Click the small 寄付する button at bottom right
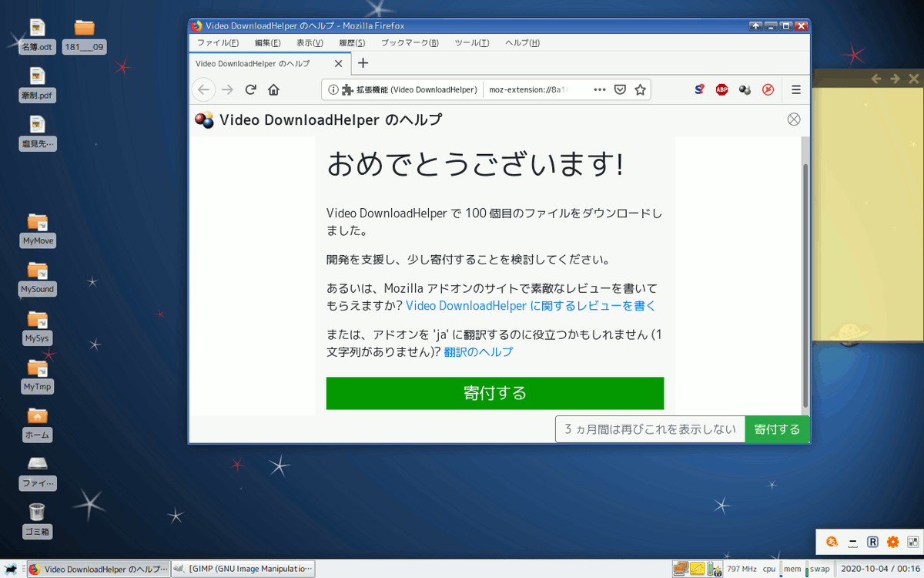The height and width of the screenshot is (578, 924). (x=777, y=429)
